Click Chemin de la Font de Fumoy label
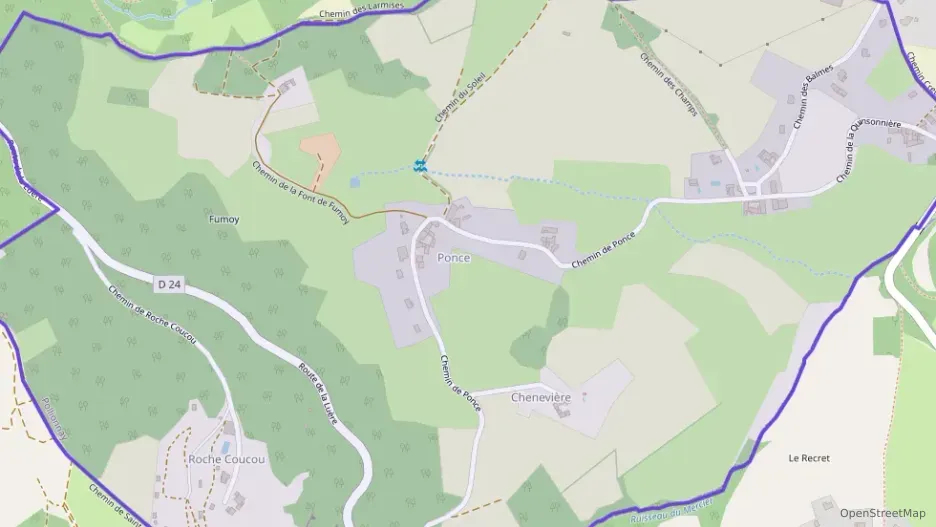Image resolution: width=936 pixels, height=527 pixels. pyautogui.click(x=300, y=193)
